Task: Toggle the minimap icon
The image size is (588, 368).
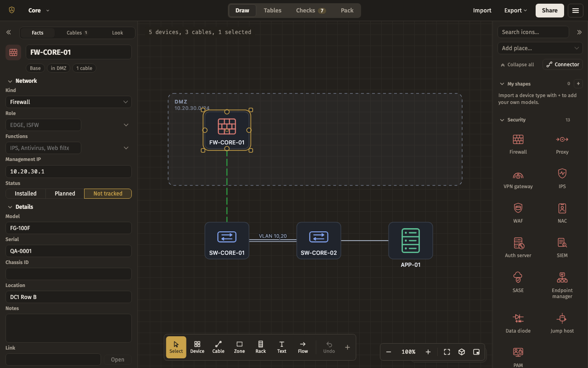Action: click(x=476, y=352)
